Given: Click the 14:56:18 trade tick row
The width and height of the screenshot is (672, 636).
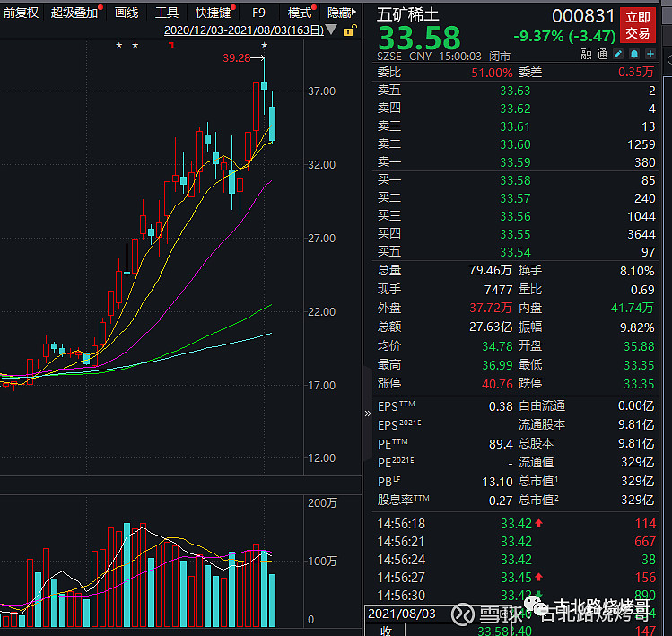Looking at the screenshot, I should click(517, 524).
